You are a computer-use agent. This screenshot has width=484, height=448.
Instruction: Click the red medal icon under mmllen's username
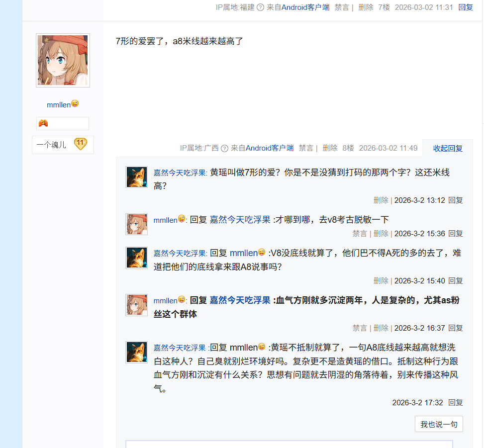tap(43, 123)
